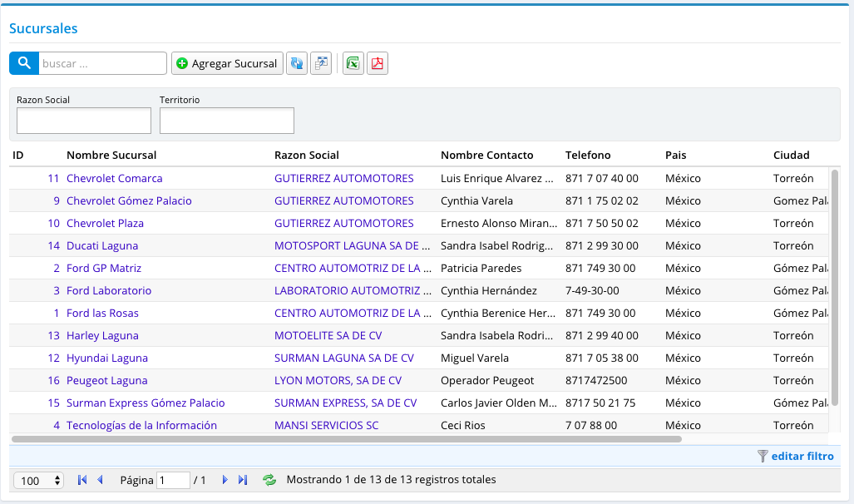Viewport: 854px width, 504px height.
Task: Click the refresh icon beside Agregar Sucursal
Action: click(x=297, y=63)
